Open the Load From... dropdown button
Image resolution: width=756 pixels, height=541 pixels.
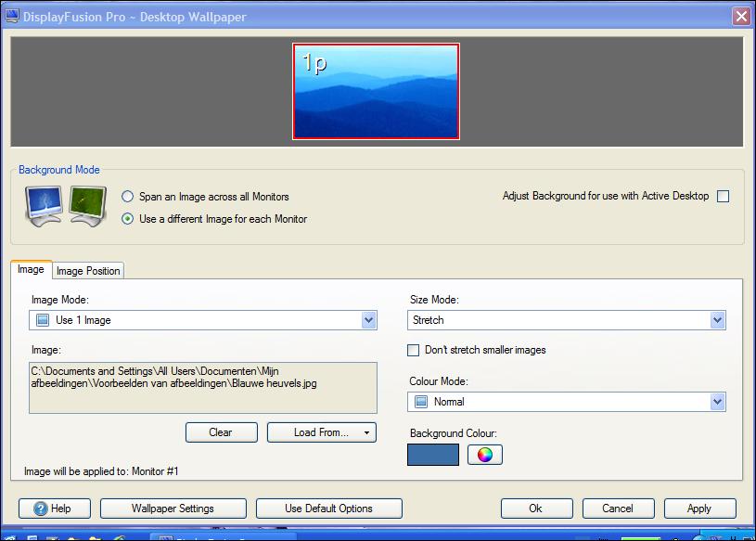tap(367, 432)
